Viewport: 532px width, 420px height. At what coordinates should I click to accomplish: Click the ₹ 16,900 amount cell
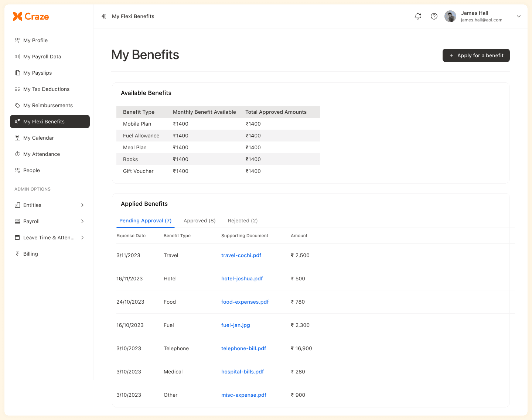301,348
